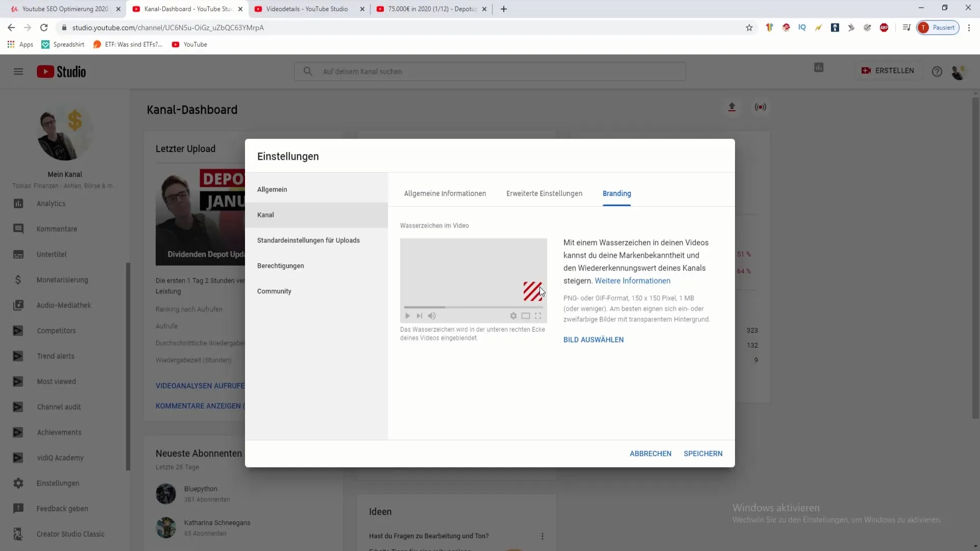Open the Weitere Informationen link
This screenshot has width=980, height=551.
click(x=632, y=281)
